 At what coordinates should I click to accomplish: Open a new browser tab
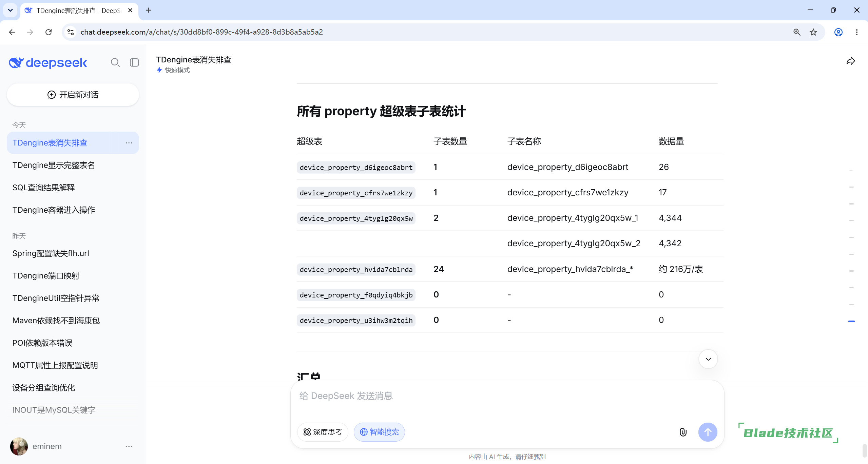click(149, 10)
